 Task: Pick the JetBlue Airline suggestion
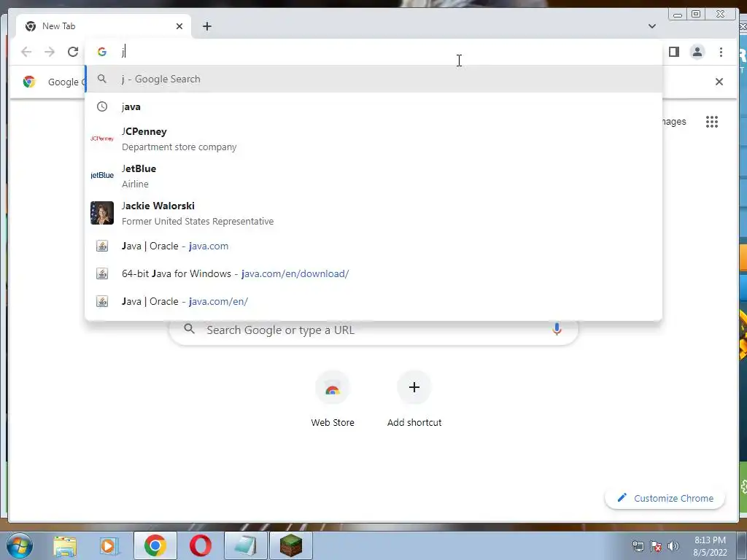373,176
